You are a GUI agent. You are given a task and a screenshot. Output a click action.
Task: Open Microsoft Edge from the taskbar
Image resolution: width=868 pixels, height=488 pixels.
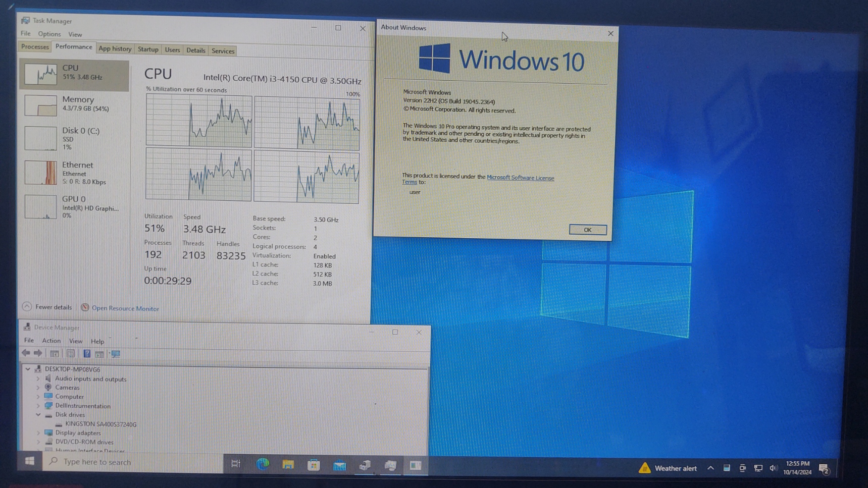point(263,464)
